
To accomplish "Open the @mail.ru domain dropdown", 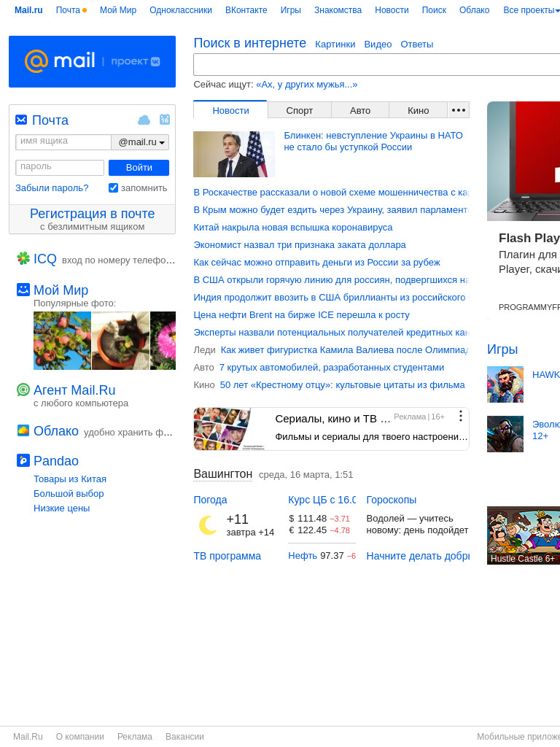I will point(140,142).
